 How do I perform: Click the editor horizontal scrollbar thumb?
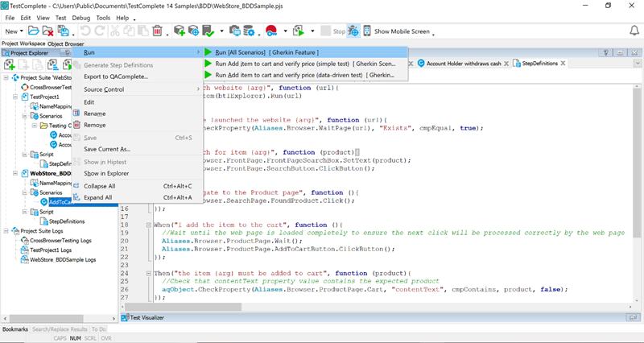(184, 307)
